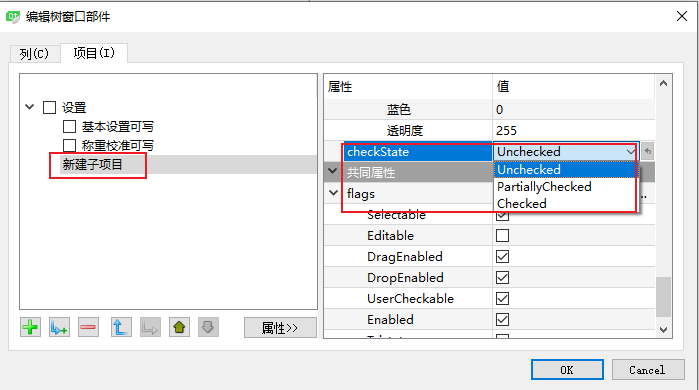Select the UserCheckable property label
The image size is (699, 390).
[x=411, y=298]
